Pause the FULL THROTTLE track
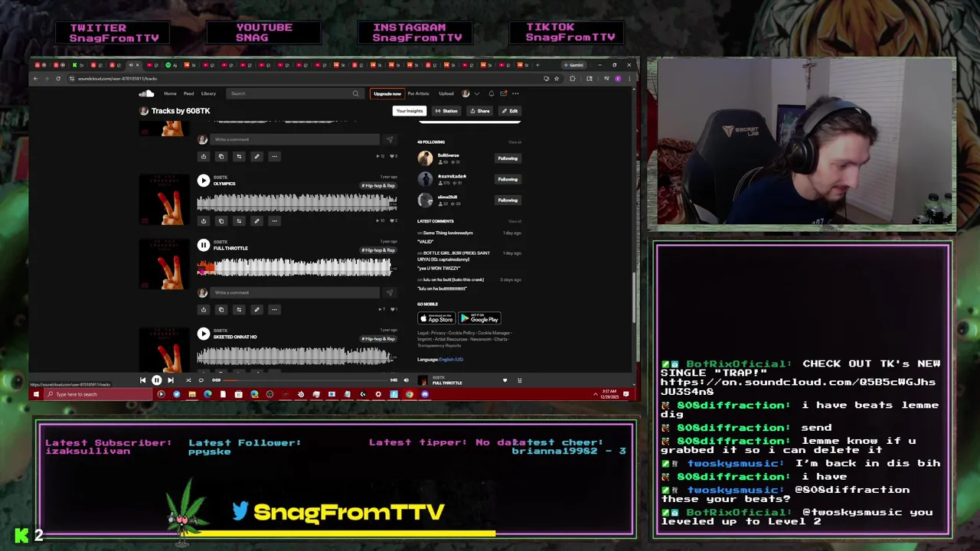This screenshot has height=551, width=980. 203,245
